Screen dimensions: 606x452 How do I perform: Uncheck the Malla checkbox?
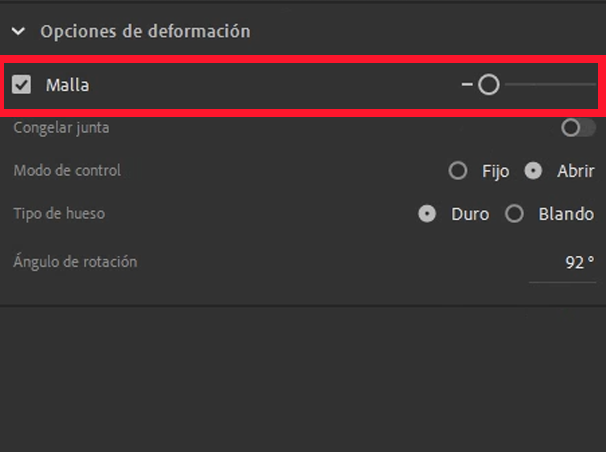(21, 85)
